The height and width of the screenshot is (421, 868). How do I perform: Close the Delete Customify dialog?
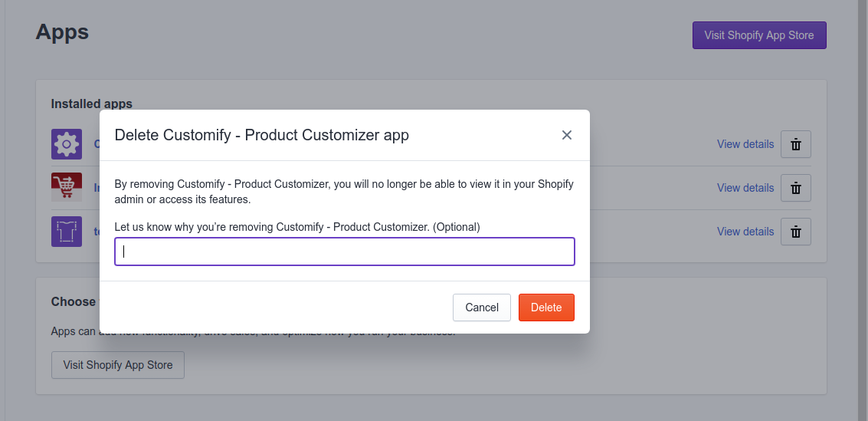coord(566,135)
